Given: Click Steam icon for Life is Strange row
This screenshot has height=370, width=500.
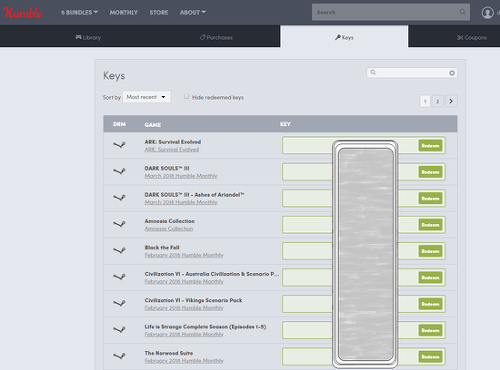Looking at the screenshot, I should pyautogui.click(x=119, y=329).
